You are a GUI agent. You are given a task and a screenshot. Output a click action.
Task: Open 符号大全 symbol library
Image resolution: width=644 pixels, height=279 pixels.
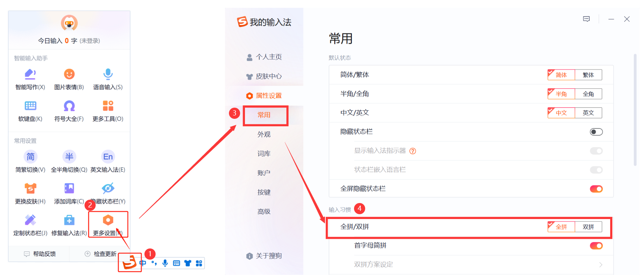pyautogui.click(x=69, y=106)
